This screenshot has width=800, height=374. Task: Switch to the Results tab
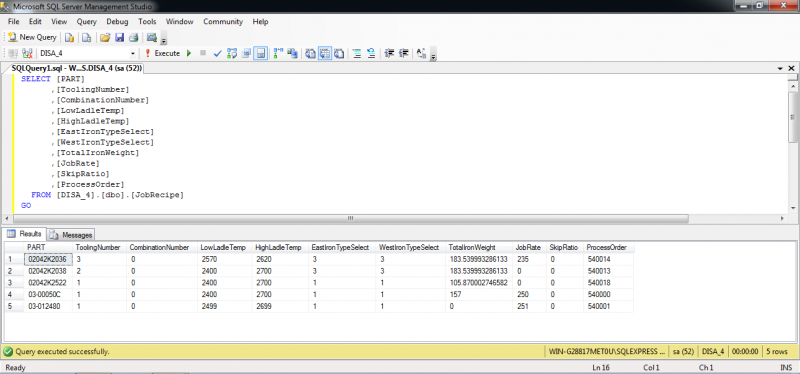click(25, 234)
